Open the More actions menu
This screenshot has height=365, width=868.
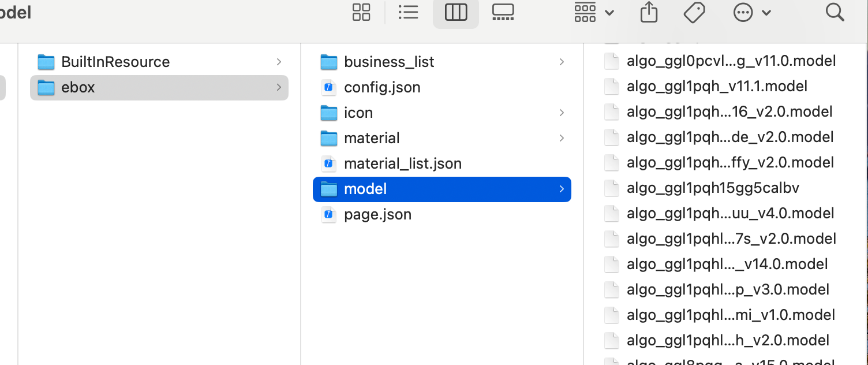pyautogui.click(x=751, y=12)
